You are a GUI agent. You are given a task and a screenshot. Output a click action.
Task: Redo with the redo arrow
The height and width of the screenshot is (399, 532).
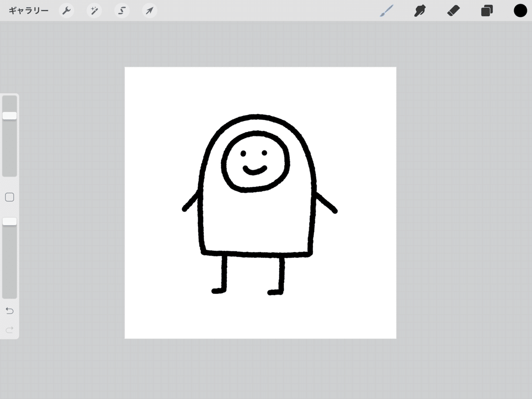[x=9, y=329]
